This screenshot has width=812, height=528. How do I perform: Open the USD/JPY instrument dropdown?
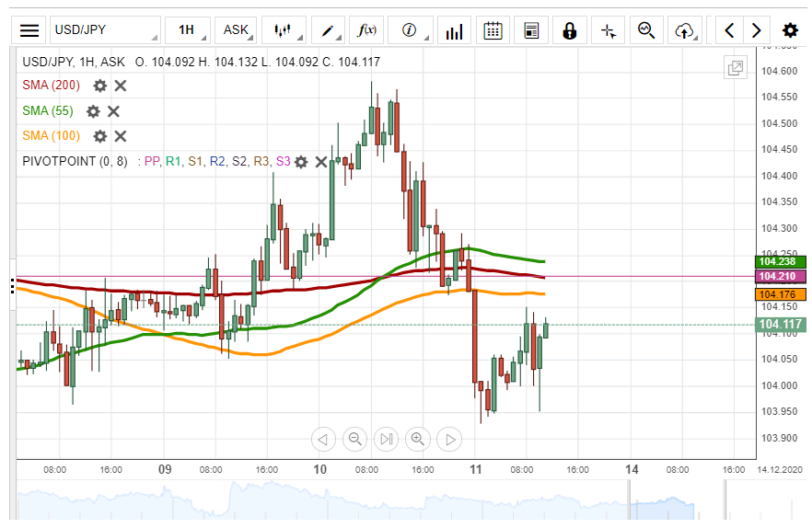point(103,30)
